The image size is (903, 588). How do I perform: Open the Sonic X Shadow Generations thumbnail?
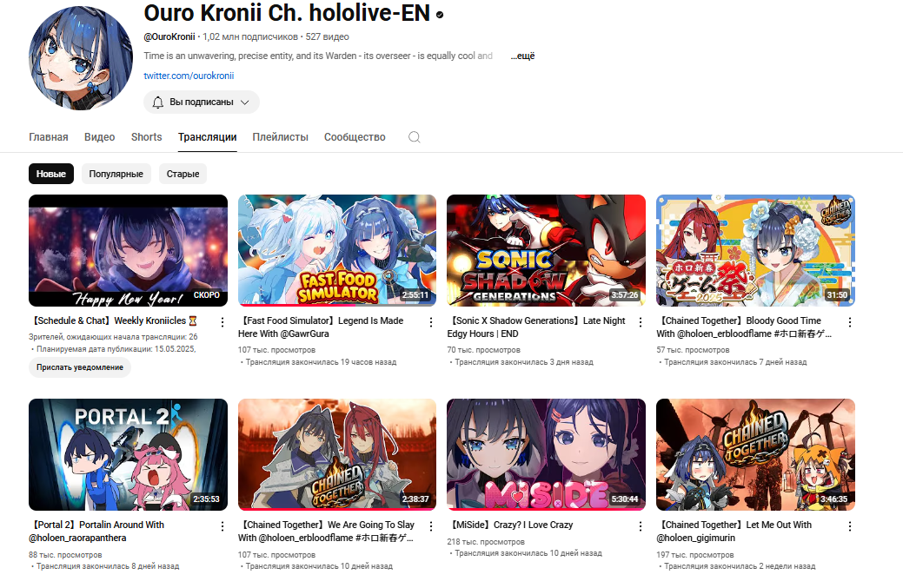click(x=546, y=250)
